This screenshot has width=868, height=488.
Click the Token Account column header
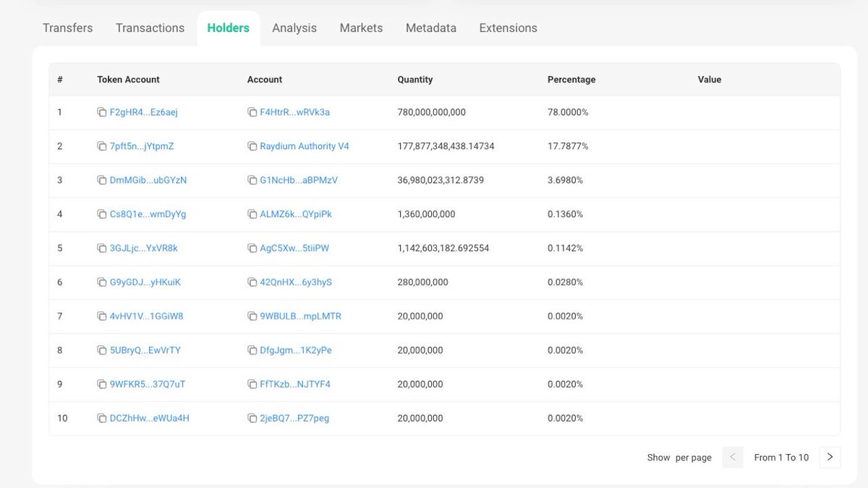[129, 80]
